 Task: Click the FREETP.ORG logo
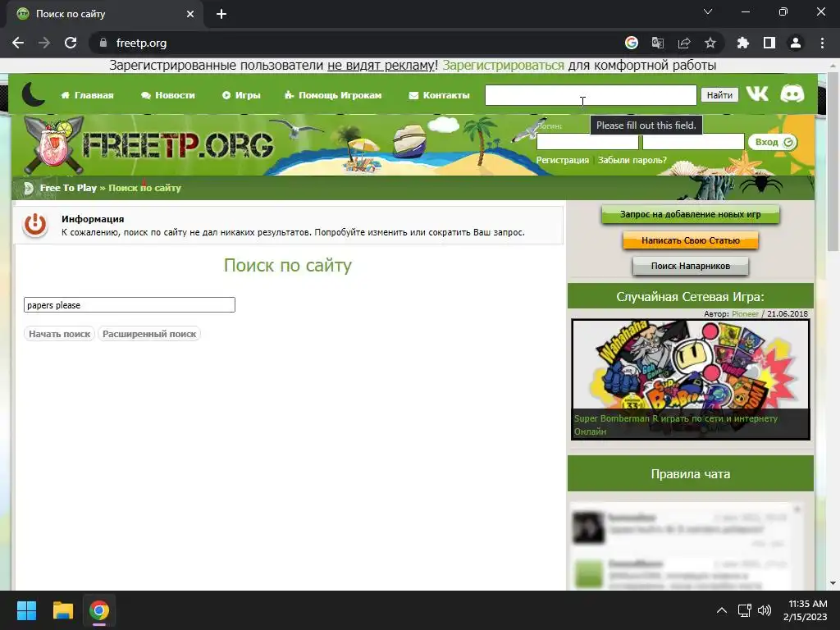[x=149, y=144]
